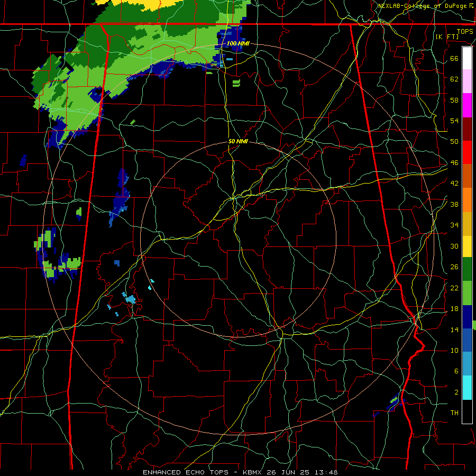Pick the bright red legend swatch
The width and height of the screenshot is (476, 476).
[467, 152]
